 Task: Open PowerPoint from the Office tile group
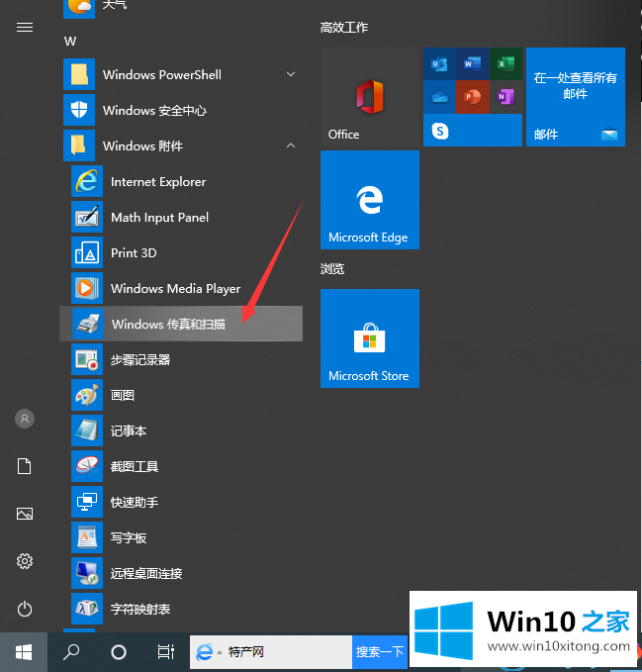pos(473,97)
